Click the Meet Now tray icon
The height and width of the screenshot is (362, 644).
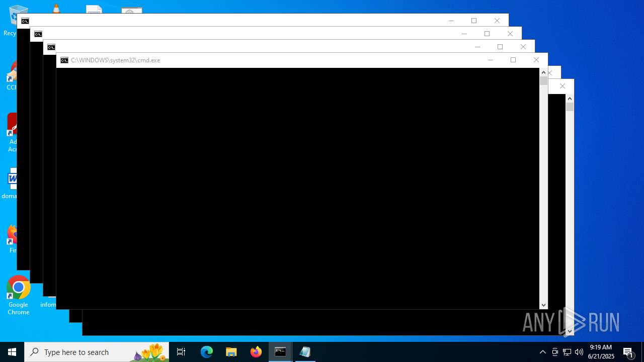click(555, 352)
